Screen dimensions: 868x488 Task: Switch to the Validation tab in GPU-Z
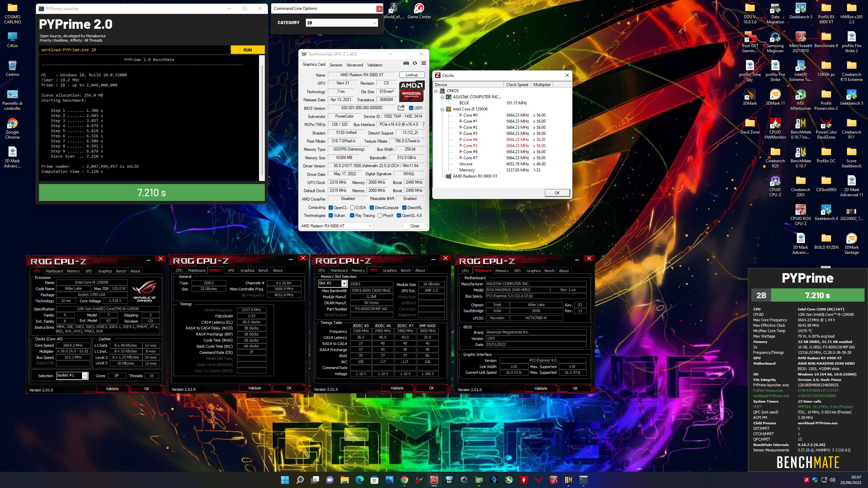[x=375, y=65]
